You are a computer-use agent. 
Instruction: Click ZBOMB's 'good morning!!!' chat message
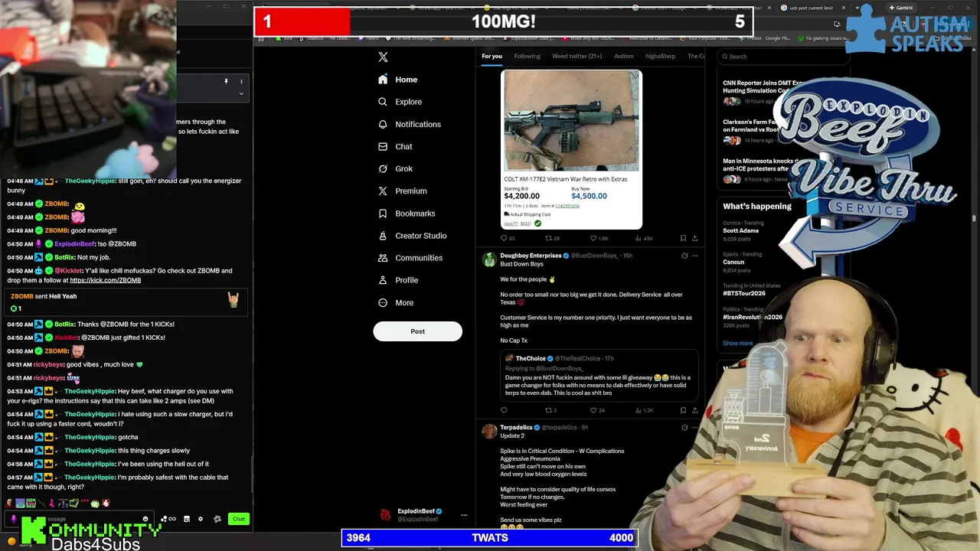pos(93,230)
